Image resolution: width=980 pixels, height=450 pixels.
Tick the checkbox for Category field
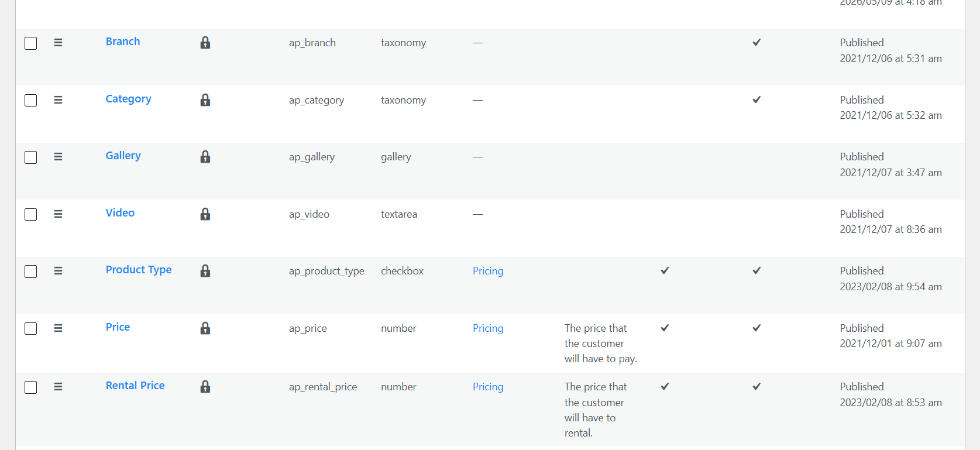31,101
